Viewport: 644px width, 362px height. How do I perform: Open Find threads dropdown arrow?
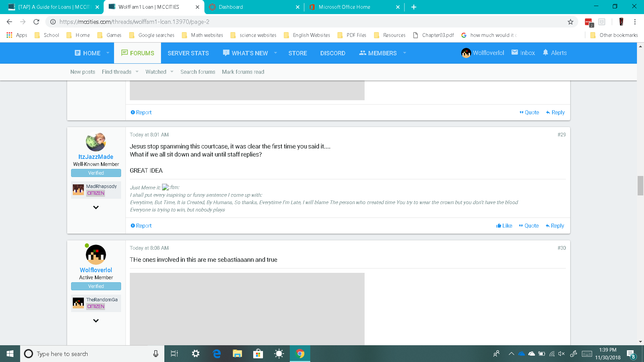[x=137, y=72]
